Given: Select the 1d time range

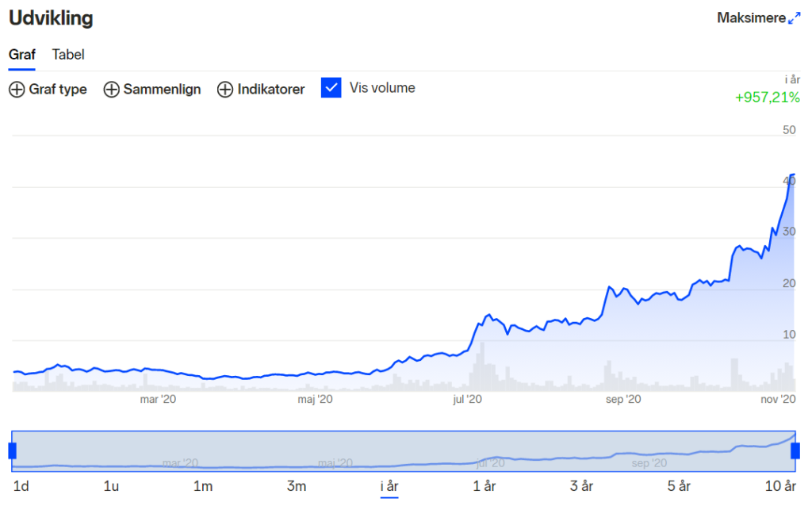Looking at the screenshot, I should click(x=21, y=486).
